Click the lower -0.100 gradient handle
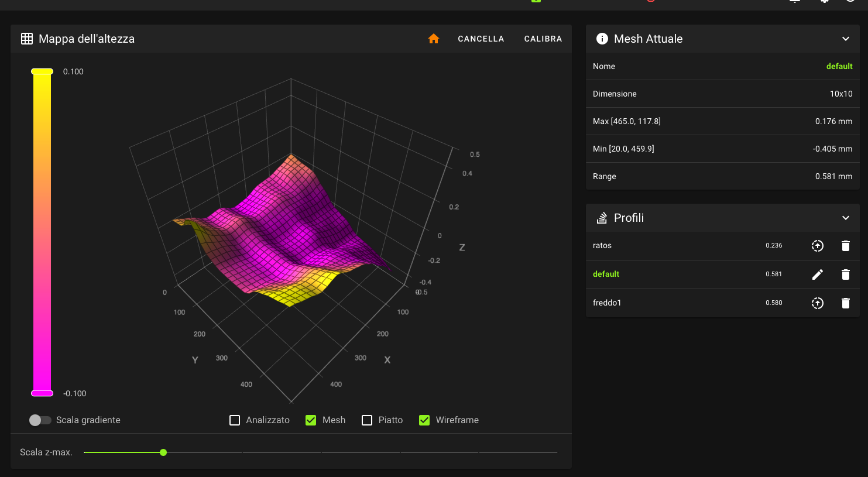This screenshot has height=477, width=868. coord(42,393)
